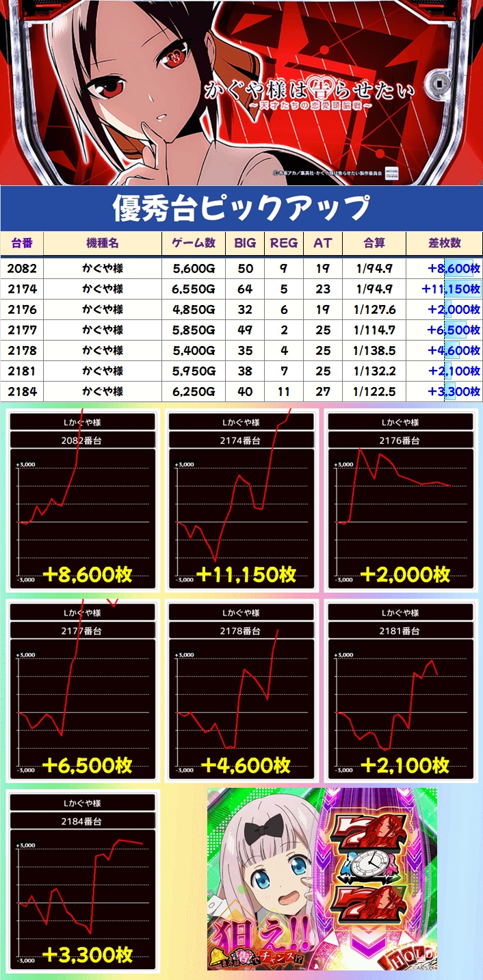Click the yellow +2,000枚 label on the graph

pos(406,574)
